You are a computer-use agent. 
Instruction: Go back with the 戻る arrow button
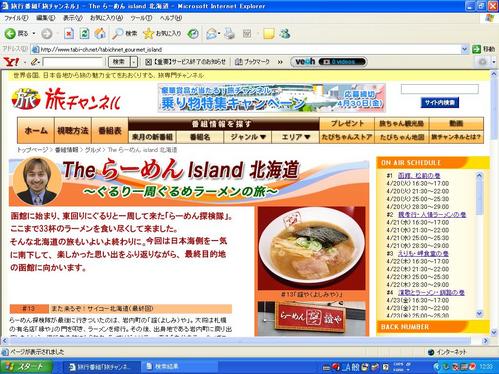click(x=16, y=34)
